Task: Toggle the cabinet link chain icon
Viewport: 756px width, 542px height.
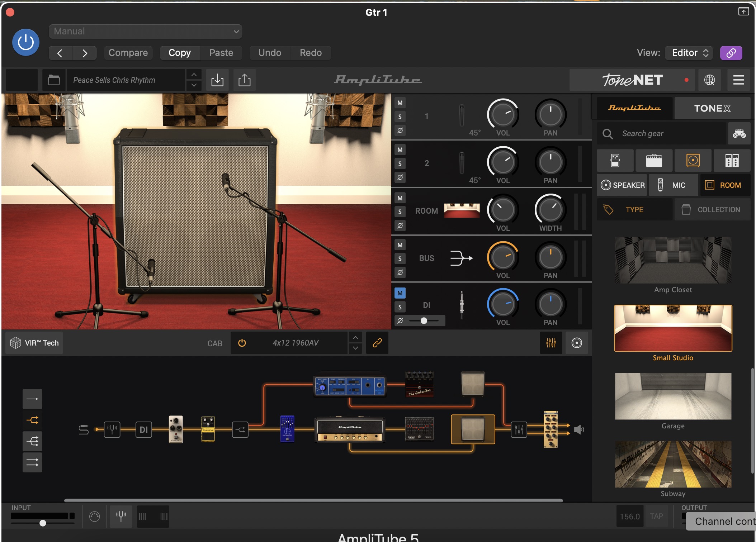Action: pos(377,343)
